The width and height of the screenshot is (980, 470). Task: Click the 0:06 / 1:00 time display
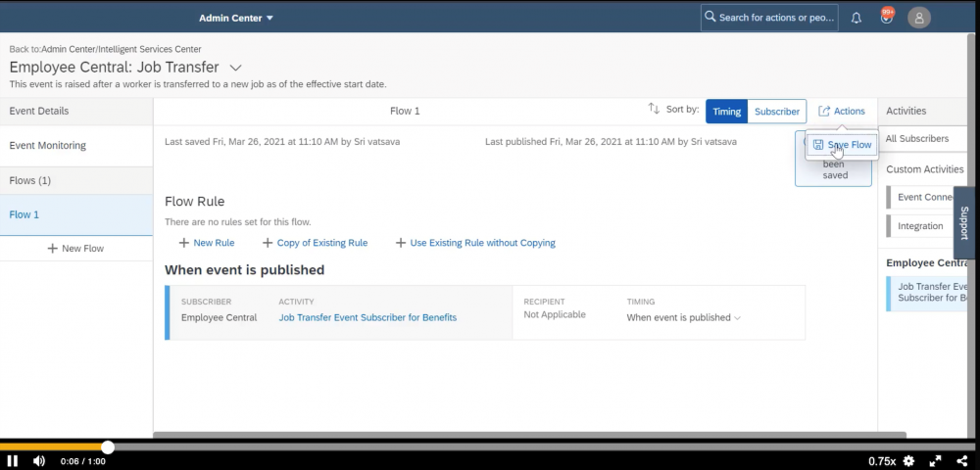83,461
